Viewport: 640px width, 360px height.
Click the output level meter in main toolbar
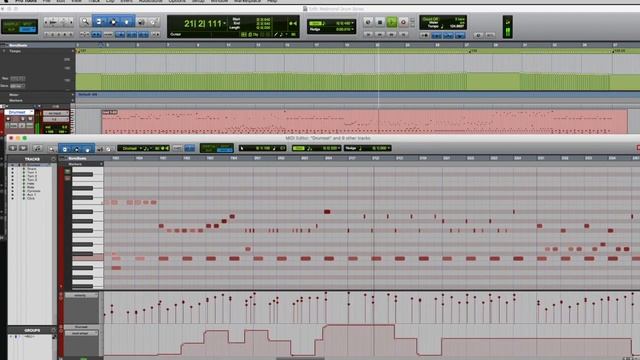coord(507,27)
